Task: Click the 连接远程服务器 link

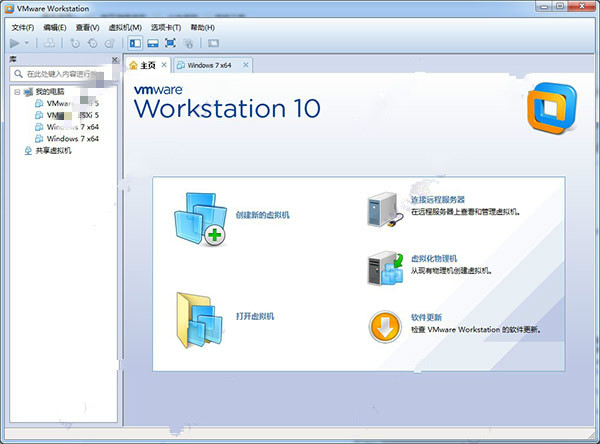Action: (x=438, y=199)
